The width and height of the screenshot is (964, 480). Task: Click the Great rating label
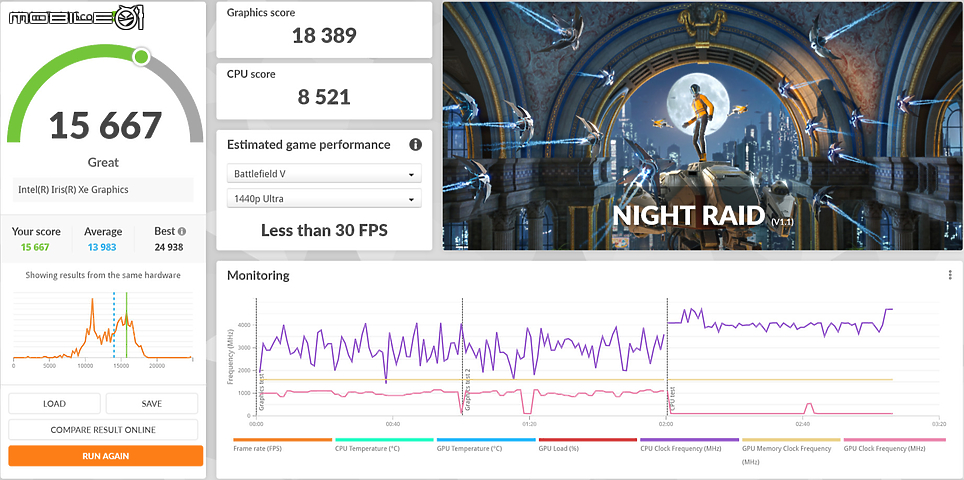(x=103, y=162)
